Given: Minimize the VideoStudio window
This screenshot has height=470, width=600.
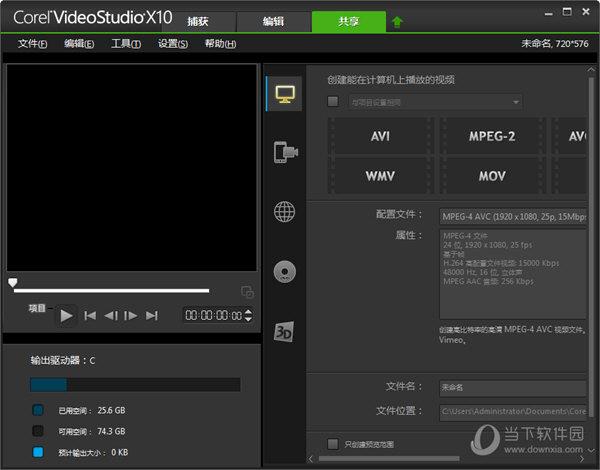Looking at the screenshot, I should pyautogui.click(x=549, y=13).
